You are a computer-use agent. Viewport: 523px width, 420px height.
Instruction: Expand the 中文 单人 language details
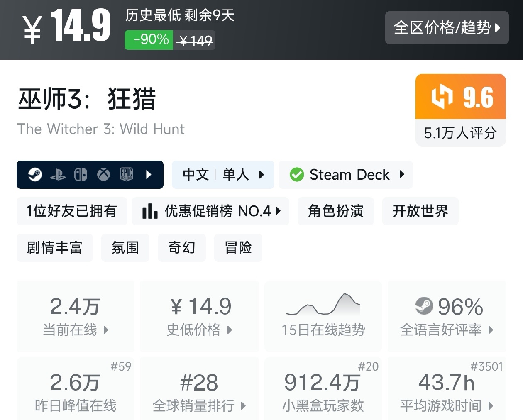(x=223, y=175)
